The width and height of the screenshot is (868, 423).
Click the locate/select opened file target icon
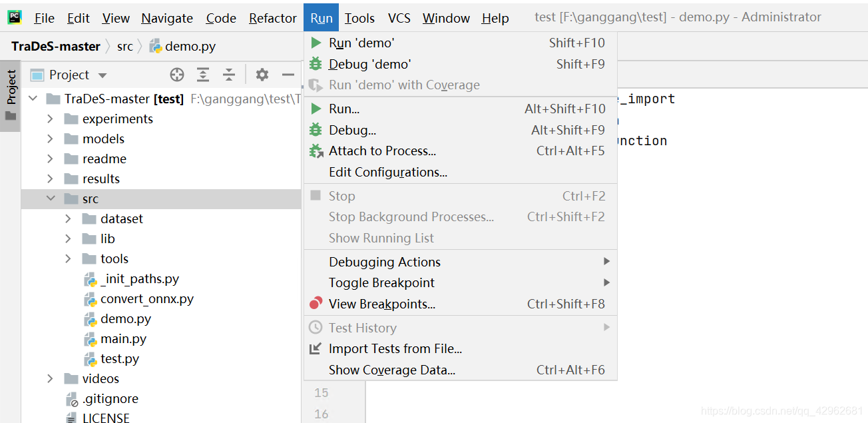pyautogui.click(x=176, y=75)
